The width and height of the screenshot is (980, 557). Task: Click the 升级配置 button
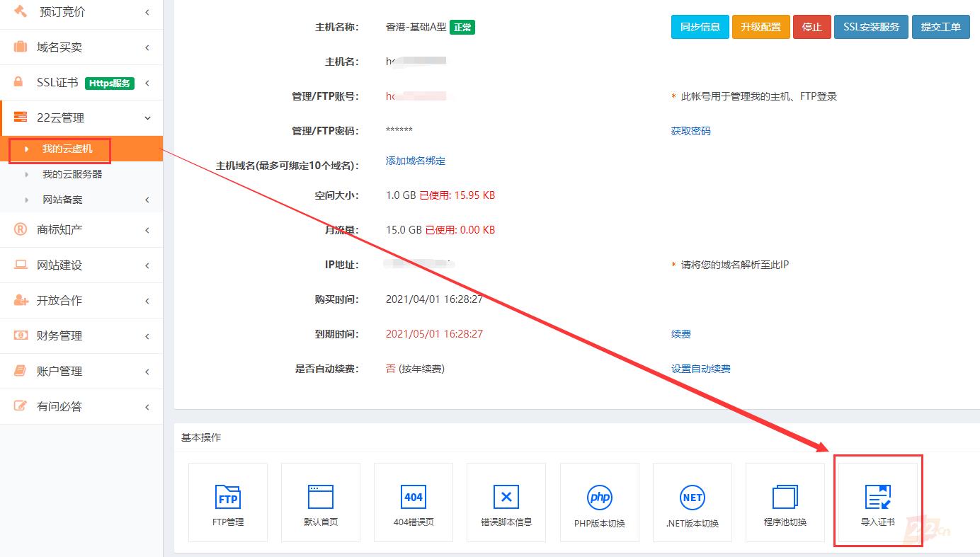click(x=761, y=27)
